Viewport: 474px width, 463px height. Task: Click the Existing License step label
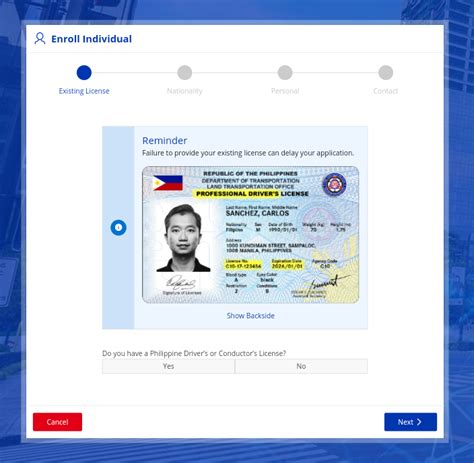pos(84,91)
